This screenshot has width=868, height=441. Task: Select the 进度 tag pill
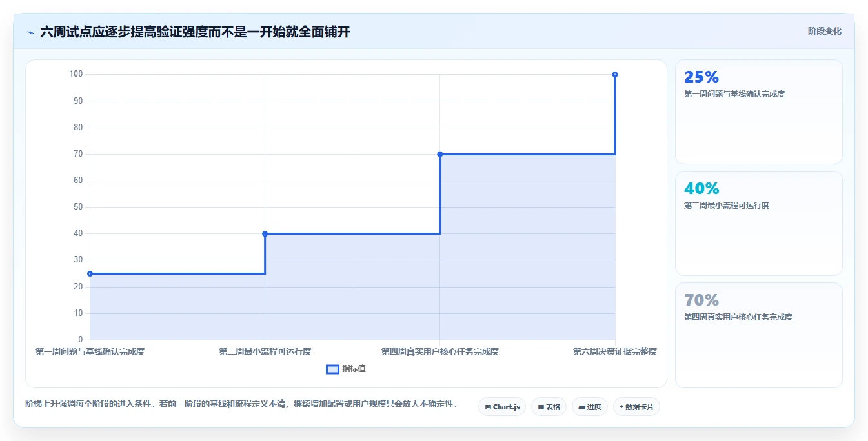pyautogui.click(x=589, y=407)
